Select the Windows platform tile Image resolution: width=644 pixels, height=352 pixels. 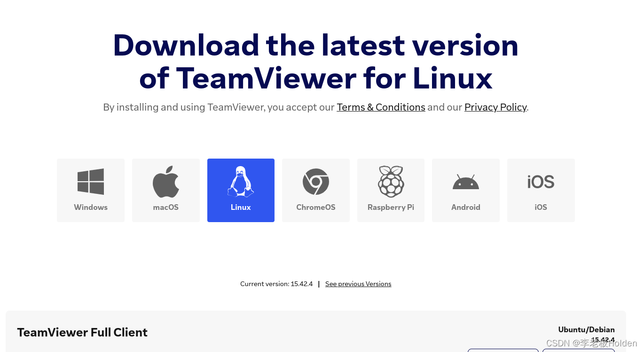[x=91, y=190]
